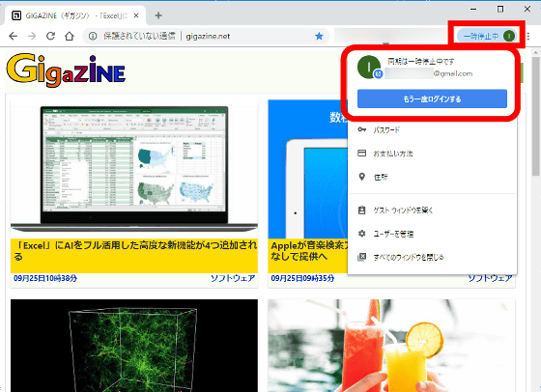Click the credit card icon beside お支払い方法
541x392 pixels.
pyautogui.click(x=361, y=154)
